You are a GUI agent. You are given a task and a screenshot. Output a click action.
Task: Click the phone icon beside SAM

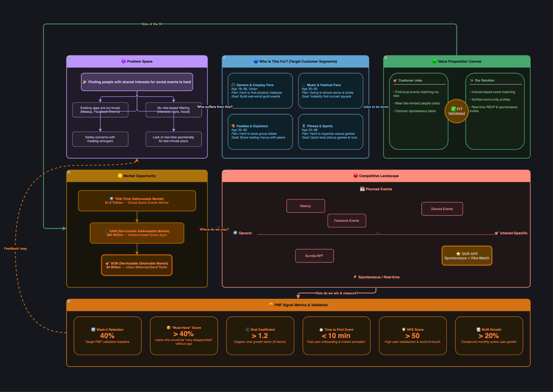pos(106,231)
